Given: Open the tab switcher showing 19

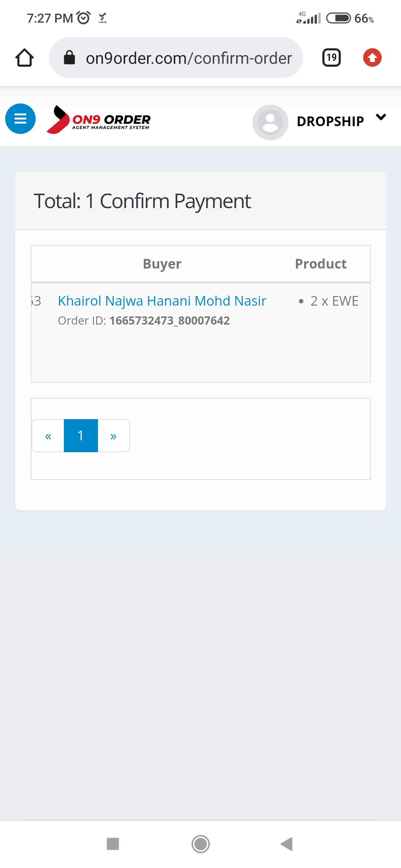Looking at the screenshot, I should [x=332, y=57].
